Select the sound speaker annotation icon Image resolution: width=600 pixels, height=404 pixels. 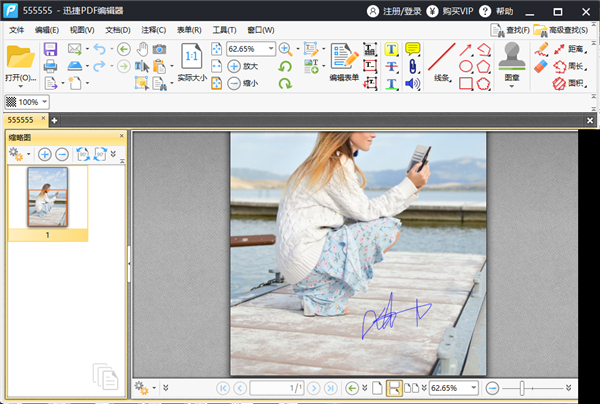pyautogui.click(x=412, y=84)
